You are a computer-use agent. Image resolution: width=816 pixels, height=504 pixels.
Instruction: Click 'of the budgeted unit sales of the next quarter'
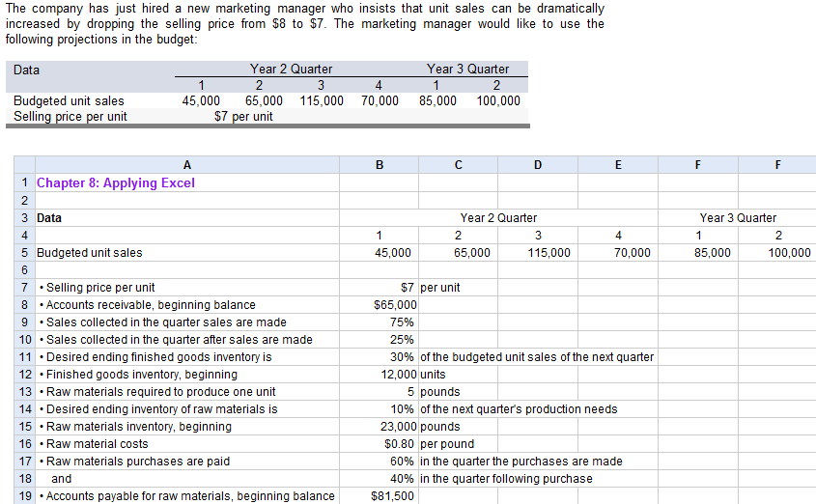[x=537, y=357]
